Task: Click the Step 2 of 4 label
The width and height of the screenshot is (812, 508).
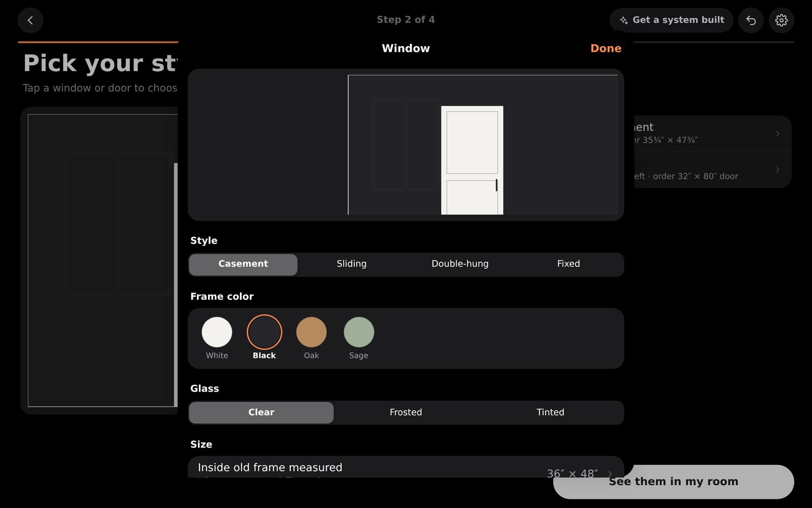Action: point(406,20)
